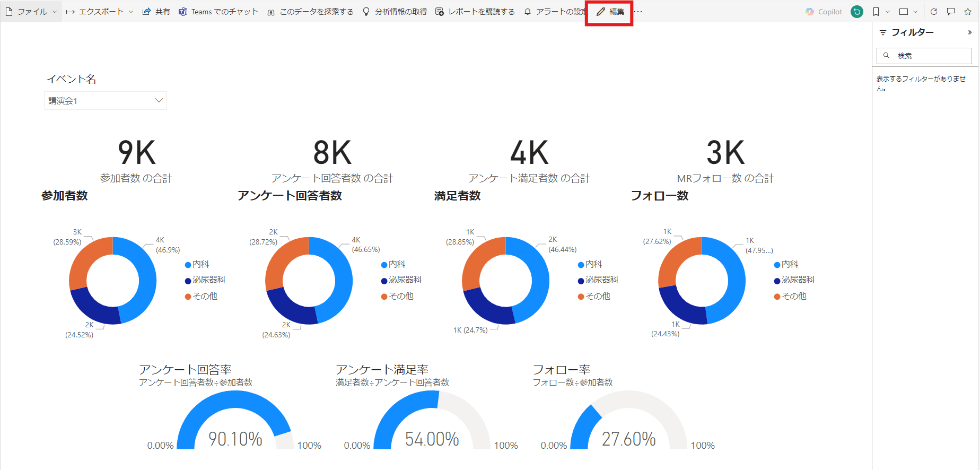Select the blue 内科 slice in 参加者数 donut
980x470 pixels.
coord(146,278)
